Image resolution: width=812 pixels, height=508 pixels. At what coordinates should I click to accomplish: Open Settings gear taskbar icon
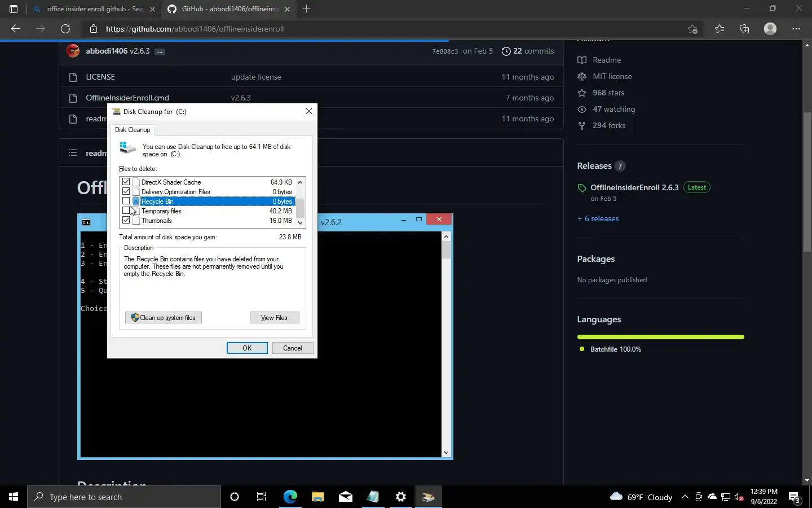(x=400, y=497)
